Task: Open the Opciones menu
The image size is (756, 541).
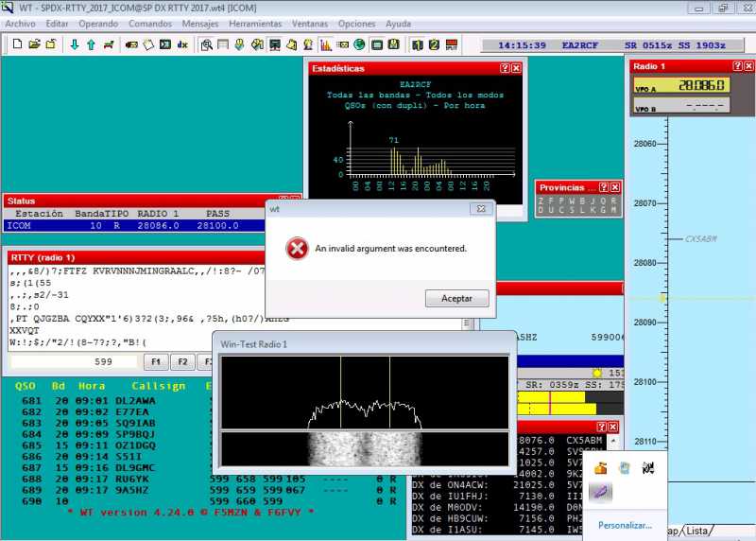Action: click(x=356, y=24)
